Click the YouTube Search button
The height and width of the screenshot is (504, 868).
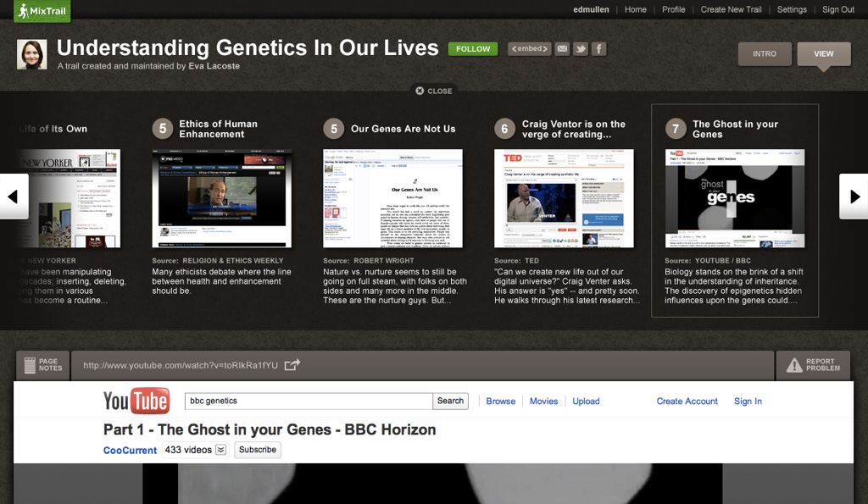(450, 402)
